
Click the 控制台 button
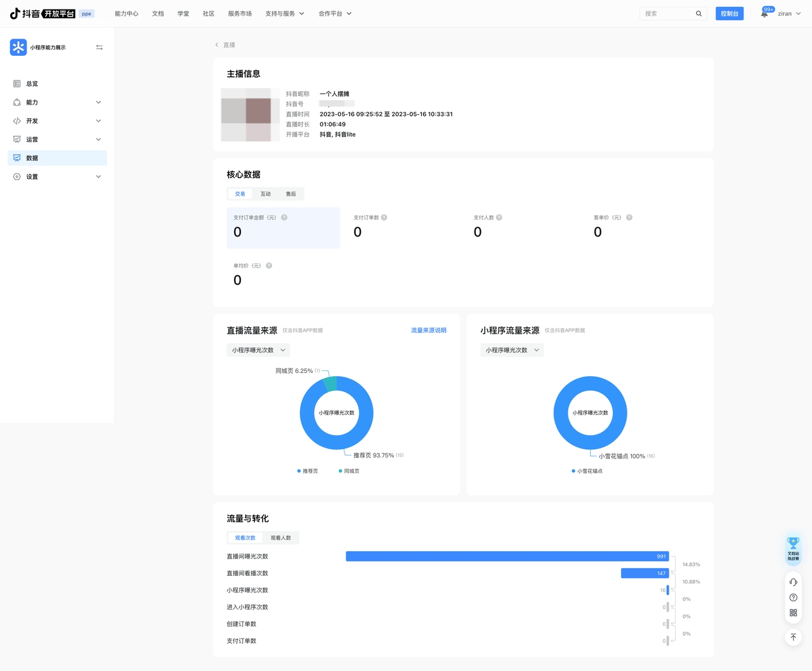pyautogui.click(x=729, y=13)
